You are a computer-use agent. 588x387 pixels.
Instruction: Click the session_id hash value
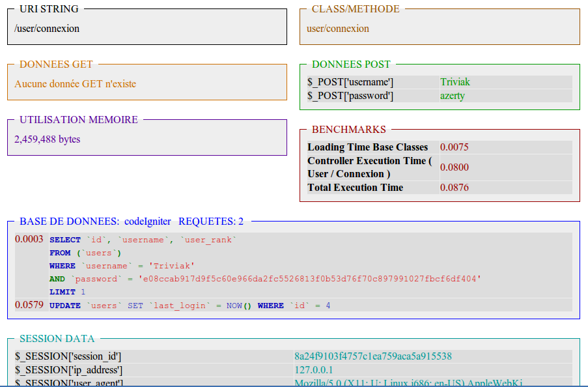373,356
